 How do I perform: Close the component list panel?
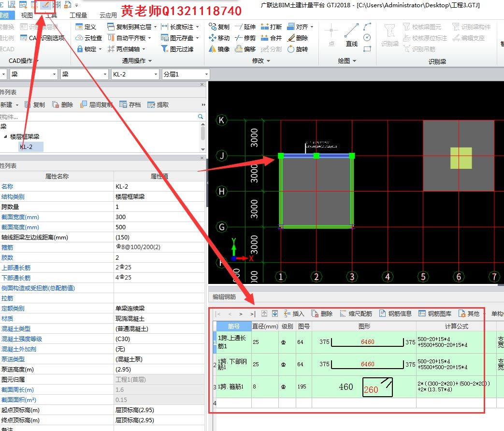point(202,84)
